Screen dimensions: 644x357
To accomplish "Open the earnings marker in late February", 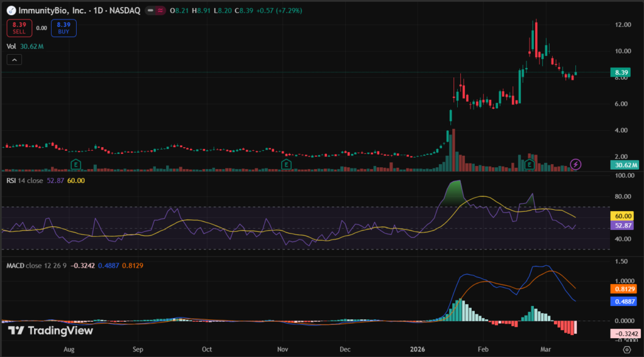I will click(530, 164).
